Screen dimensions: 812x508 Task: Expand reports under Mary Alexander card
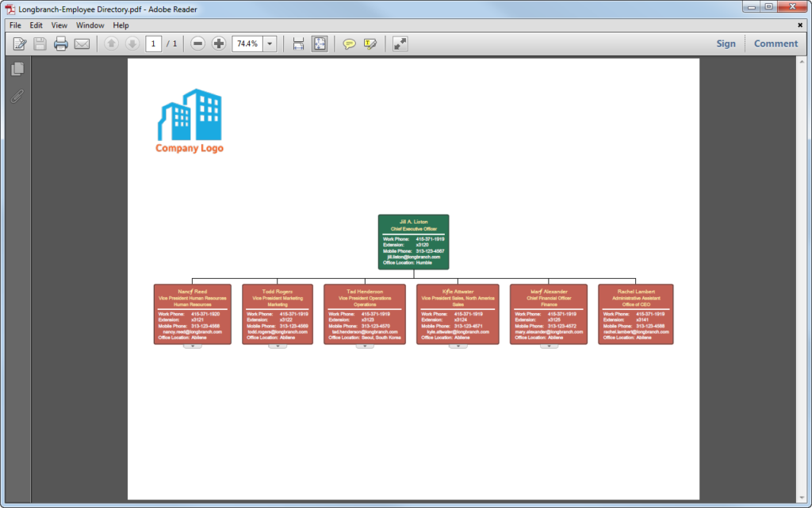(x=549, y=346)
